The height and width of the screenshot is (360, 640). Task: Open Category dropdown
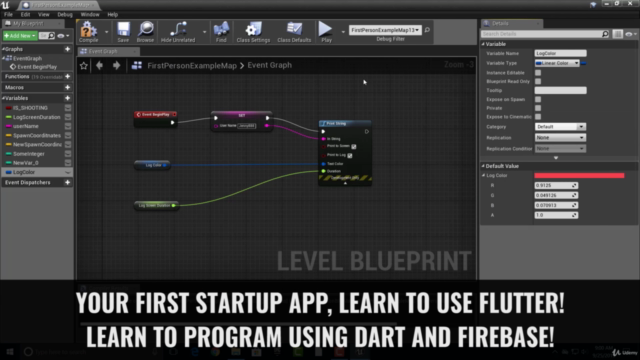[x=560, y=127]
